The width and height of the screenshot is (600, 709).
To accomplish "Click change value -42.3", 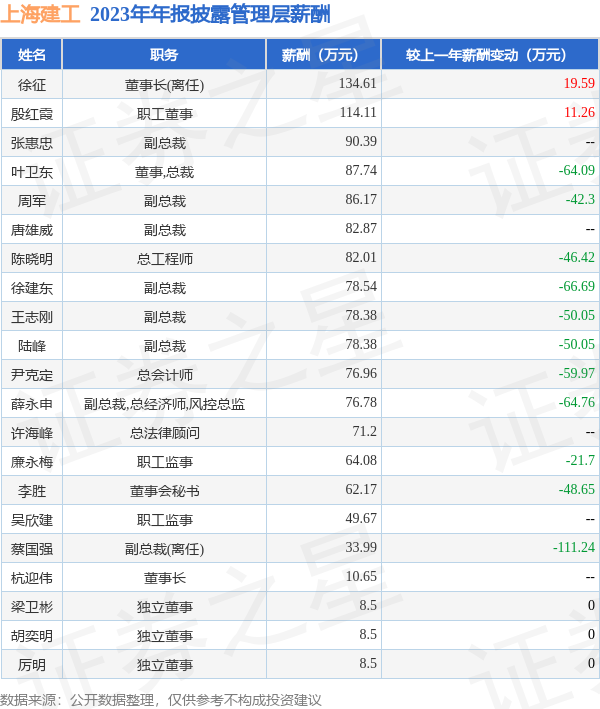I will click(x=580, y=199).
